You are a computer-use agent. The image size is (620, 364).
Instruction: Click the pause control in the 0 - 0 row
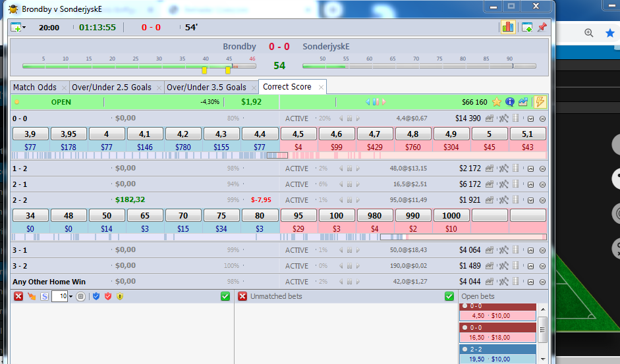pyautogui.click(x=350, y=118)
